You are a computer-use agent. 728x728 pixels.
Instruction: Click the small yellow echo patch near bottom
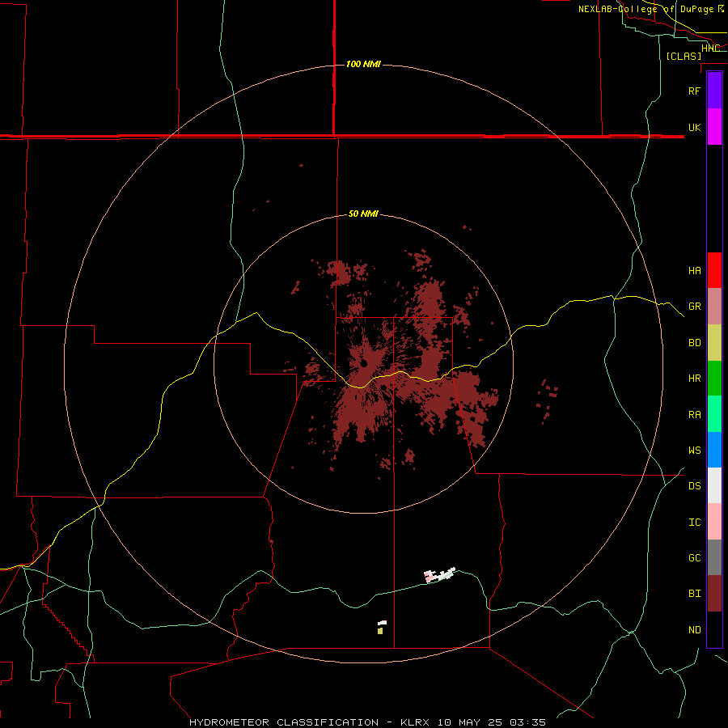point(380,631)
